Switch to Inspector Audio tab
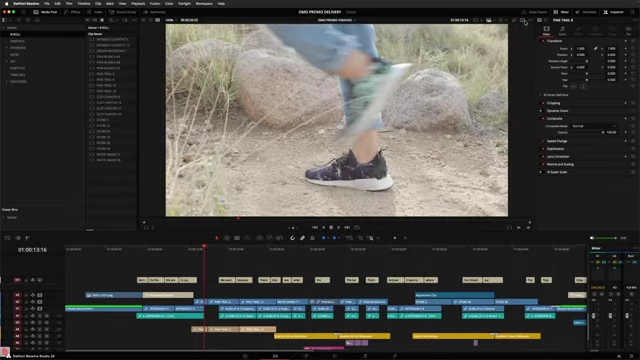 [x=562, y=31]
